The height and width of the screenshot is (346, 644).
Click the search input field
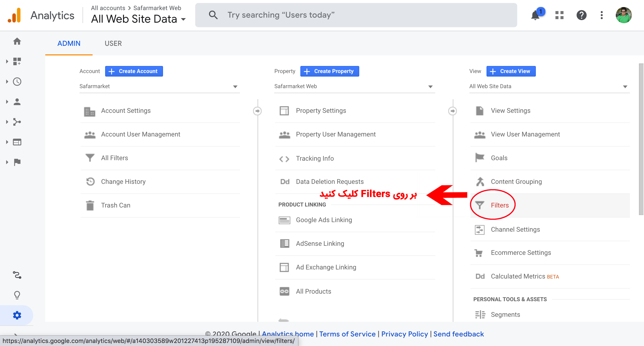tap(356, 15)
